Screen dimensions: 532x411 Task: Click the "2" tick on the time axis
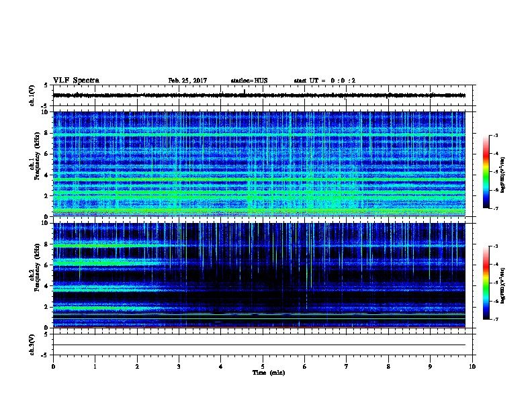click(x=137, y=367)
